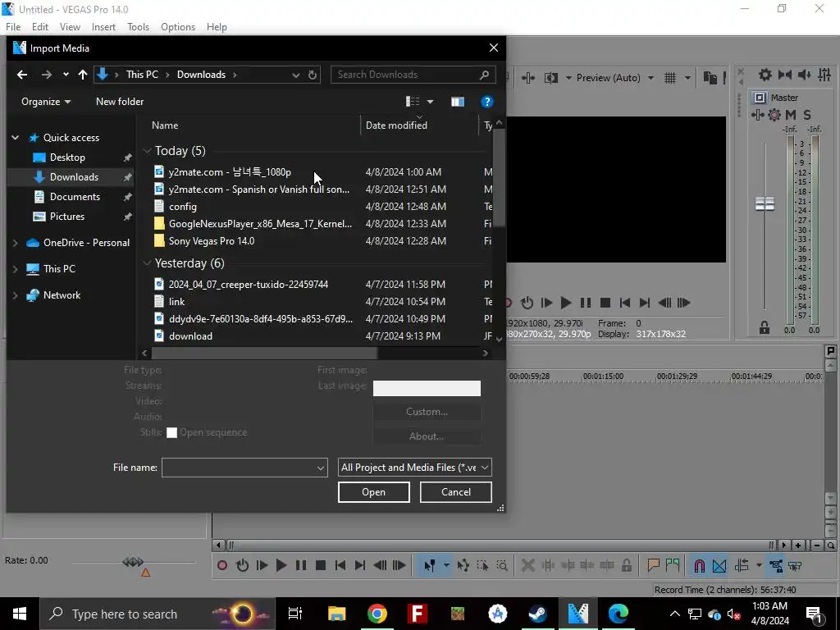Click Play in the video preview transport

coord(566,303)
